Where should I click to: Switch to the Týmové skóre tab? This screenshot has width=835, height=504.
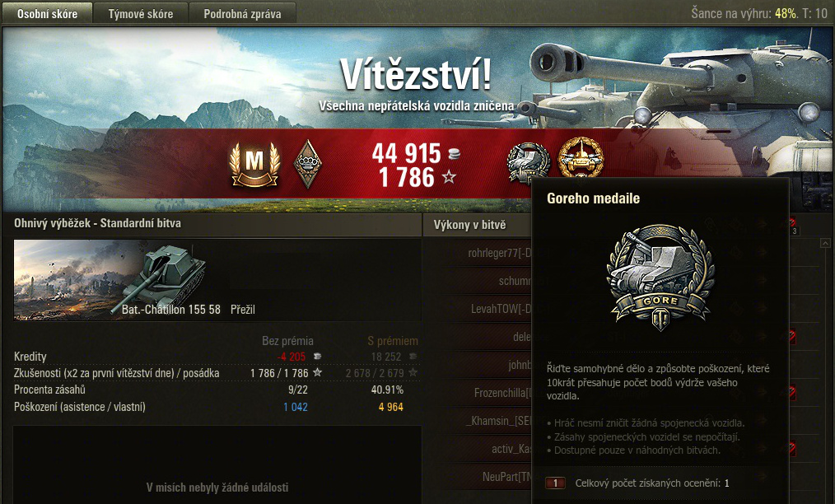pos(141,14)
